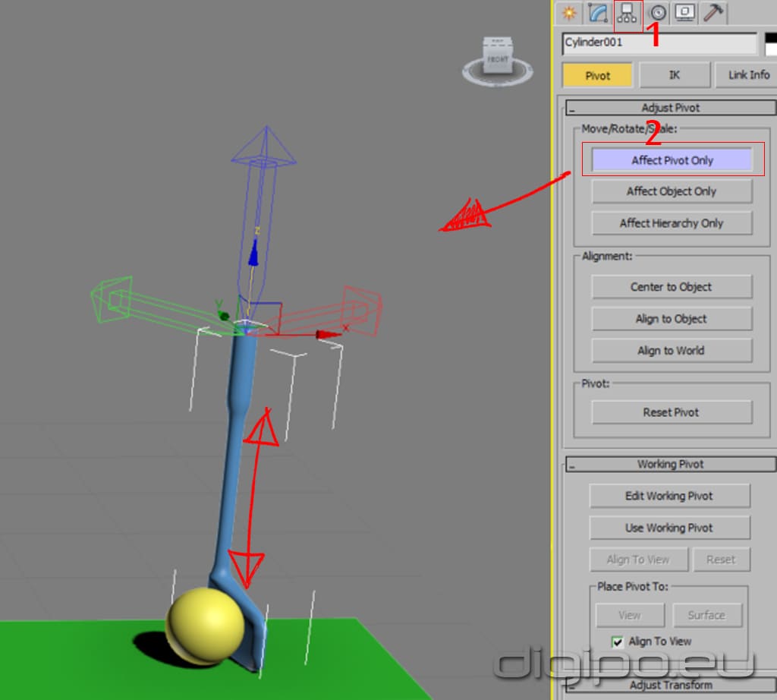Open the Create panel tab icon

(569, 13)
